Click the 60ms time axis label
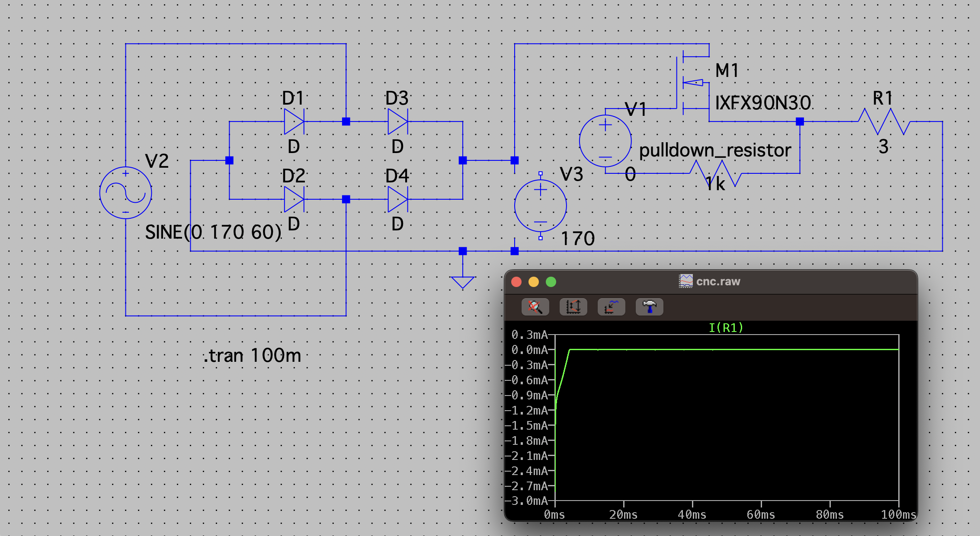The width and height of the screenshot is (980, 536). pyautogui.click(x=761, y=514)
